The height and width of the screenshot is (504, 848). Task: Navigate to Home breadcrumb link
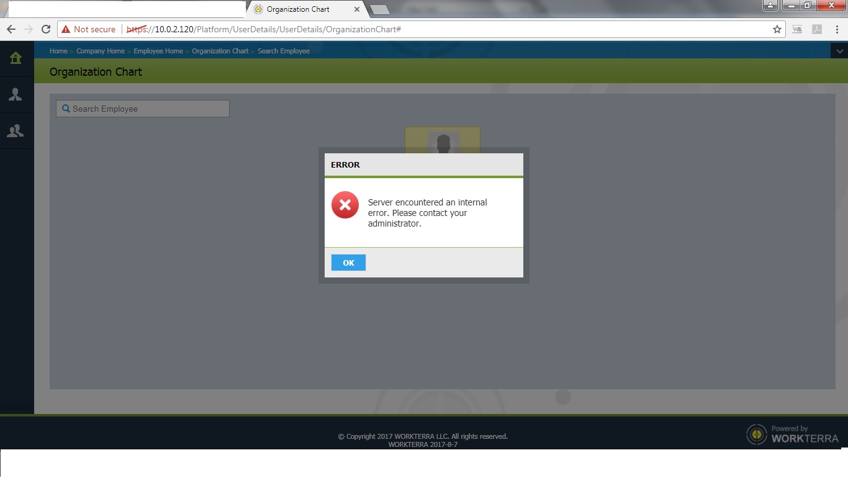tap(58, 51)
